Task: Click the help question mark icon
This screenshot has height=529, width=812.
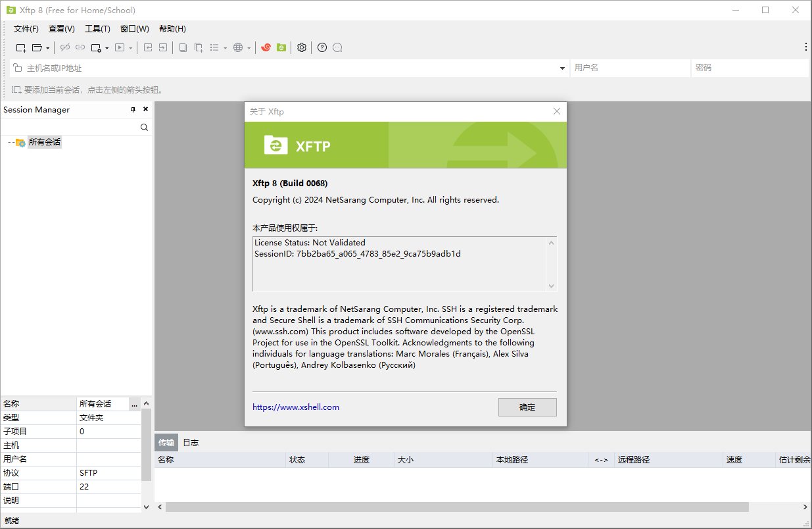Action: pos(322,47)
